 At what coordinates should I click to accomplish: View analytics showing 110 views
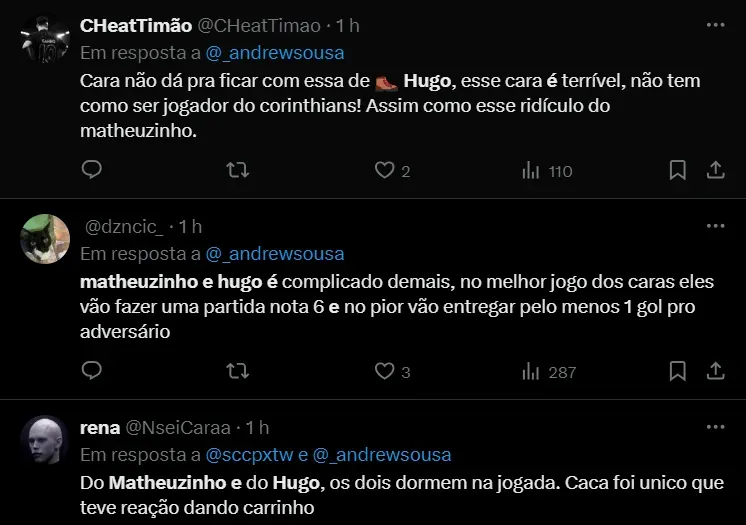point(531,171)
